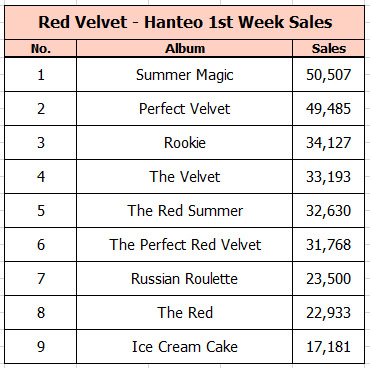Click the cell with value 23,500
The image size is (370, 368).
click(x=329, y=279)
